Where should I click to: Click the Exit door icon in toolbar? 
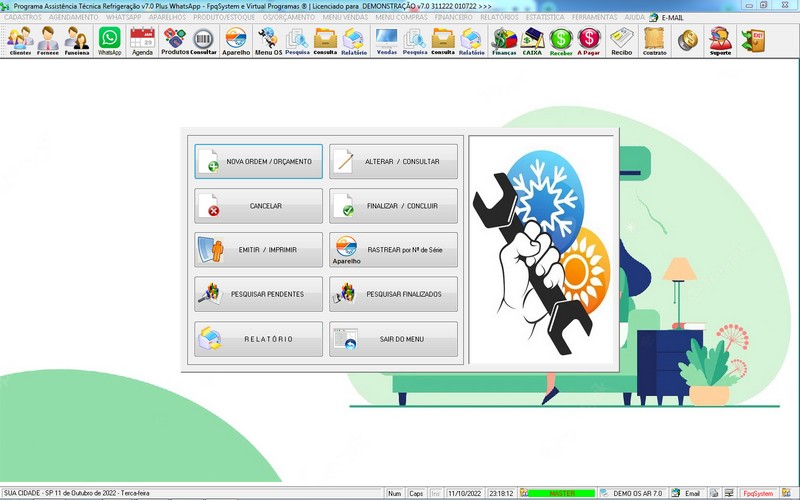pos(754,41)
